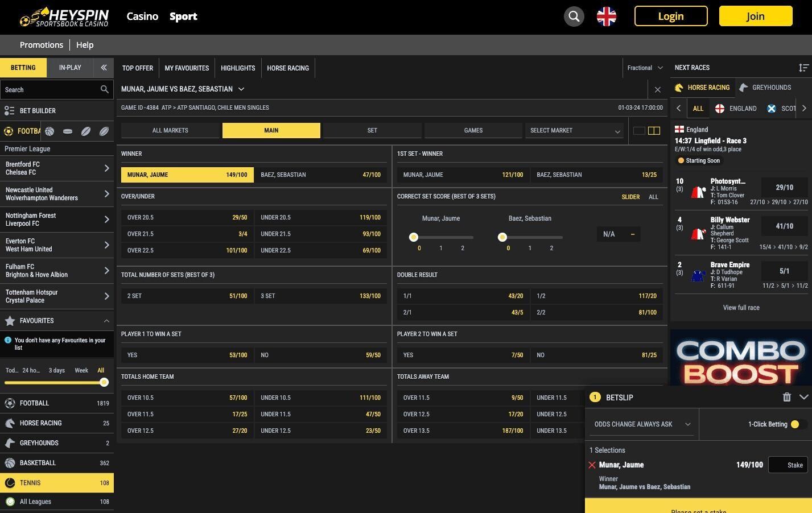812x513 pixels.
Task: Click the next races sort icon
Action: click(803, 68)
